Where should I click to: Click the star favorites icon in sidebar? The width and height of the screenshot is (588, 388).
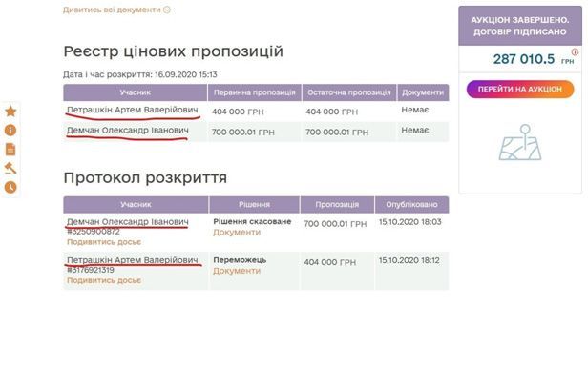point(10,112)
